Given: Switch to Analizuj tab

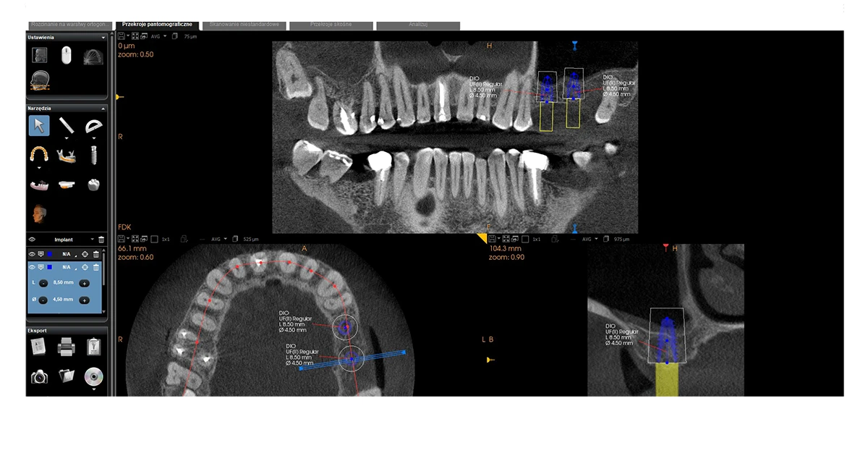Looking at the screenshot, I should point(418,25).
